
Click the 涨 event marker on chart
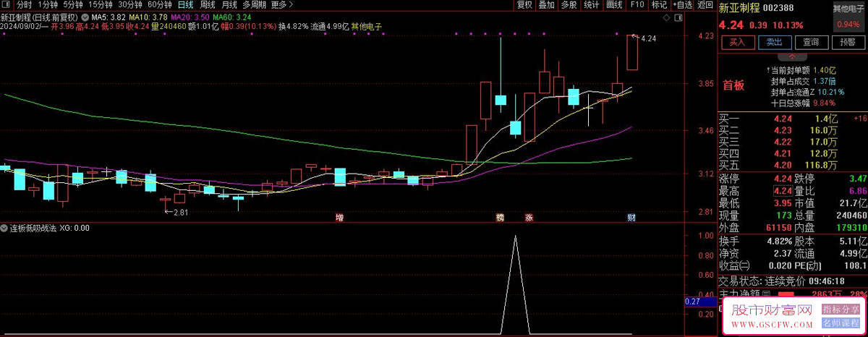[x=529, y=217]
